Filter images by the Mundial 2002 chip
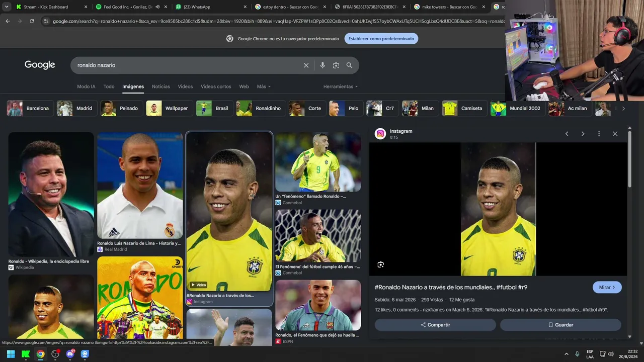Screen dimensions: 644x362 click(x=518, y=109)
